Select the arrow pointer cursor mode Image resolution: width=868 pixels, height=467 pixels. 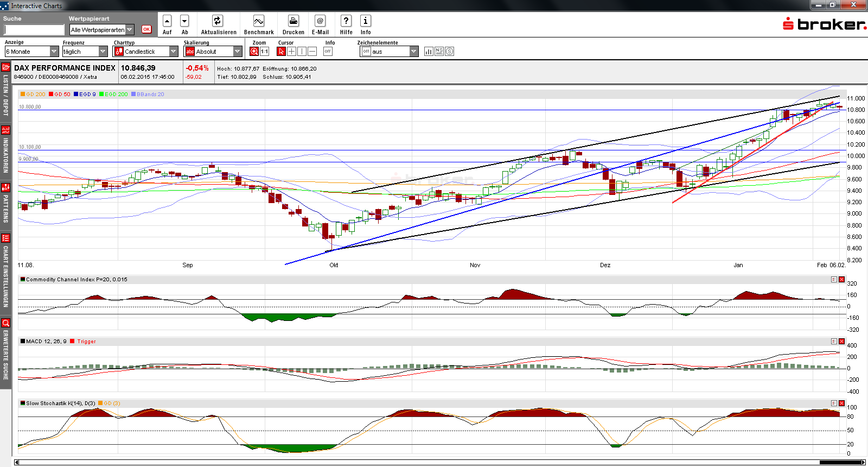(x=281, y=52)
